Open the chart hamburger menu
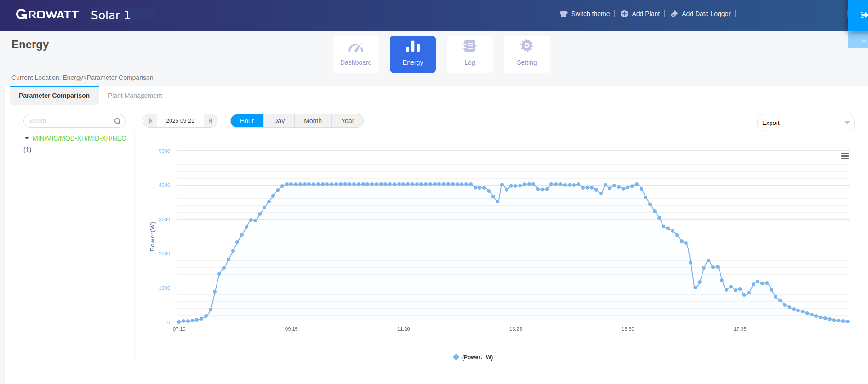868x384 pixels. (845, 156)
